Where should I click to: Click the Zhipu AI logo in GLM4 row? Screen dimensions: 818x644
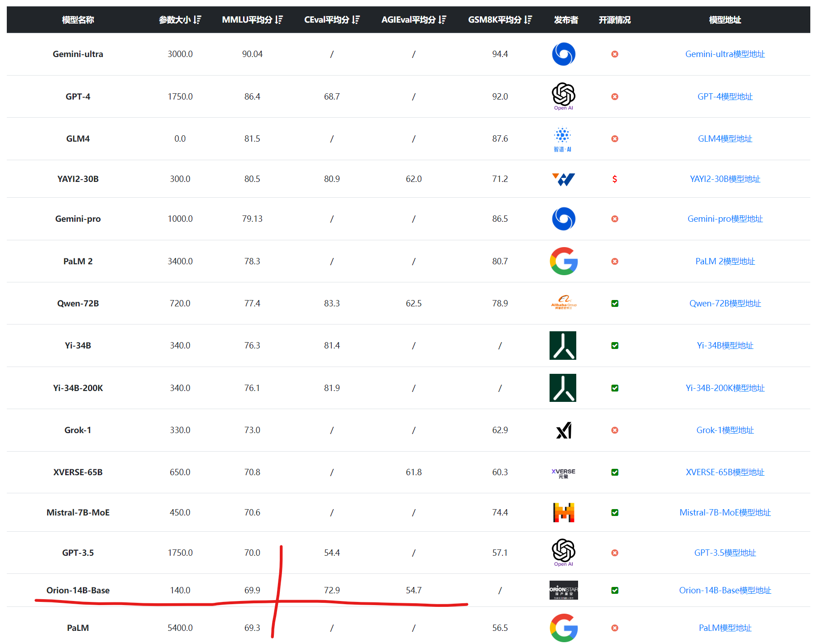tap(563, 139)
